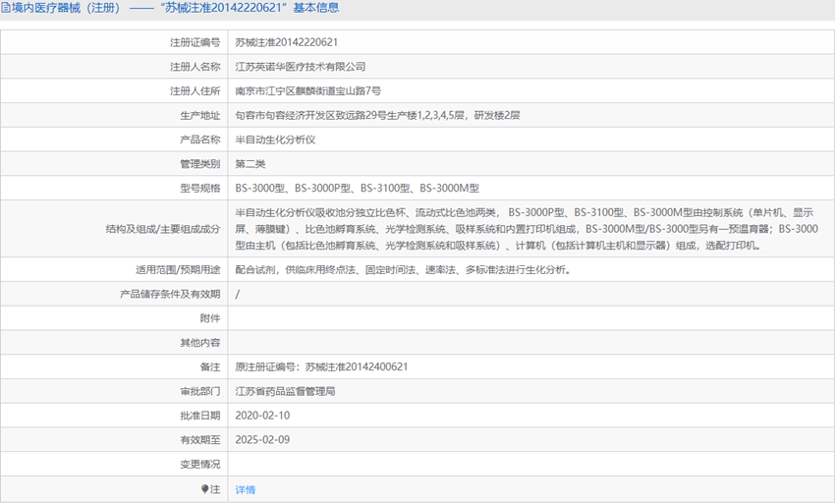Image resolution: width=835 pixels, height=504 pixels.
Task: Click the 产品名称 label
Action: click(199, 140)
